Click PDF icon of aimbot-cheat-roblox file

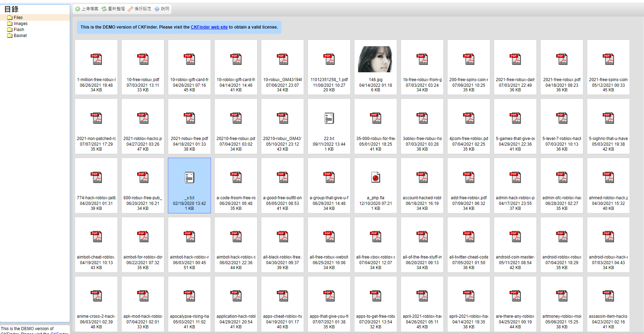pyautogui.click(x=96, y=237)
